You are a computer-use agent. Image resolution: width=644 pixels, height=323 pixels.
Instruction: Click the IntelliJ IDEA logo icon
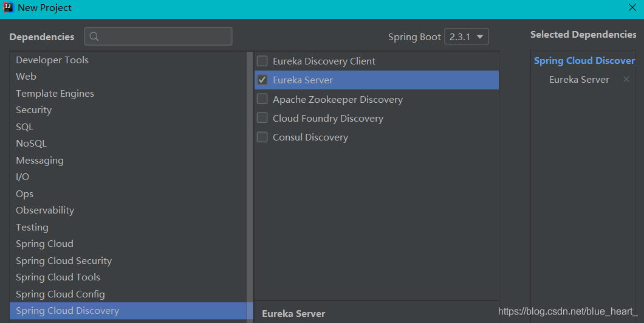[x=9, y=7]
